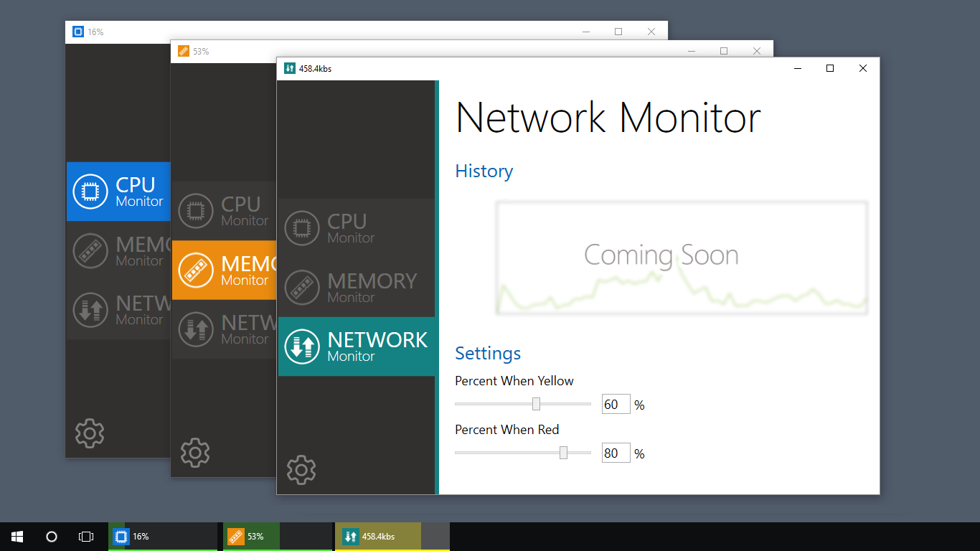Viewport: 980px width, 551px height.
Task: Click the Percent When Red slider thumb
Action: [x=563, y=453]
